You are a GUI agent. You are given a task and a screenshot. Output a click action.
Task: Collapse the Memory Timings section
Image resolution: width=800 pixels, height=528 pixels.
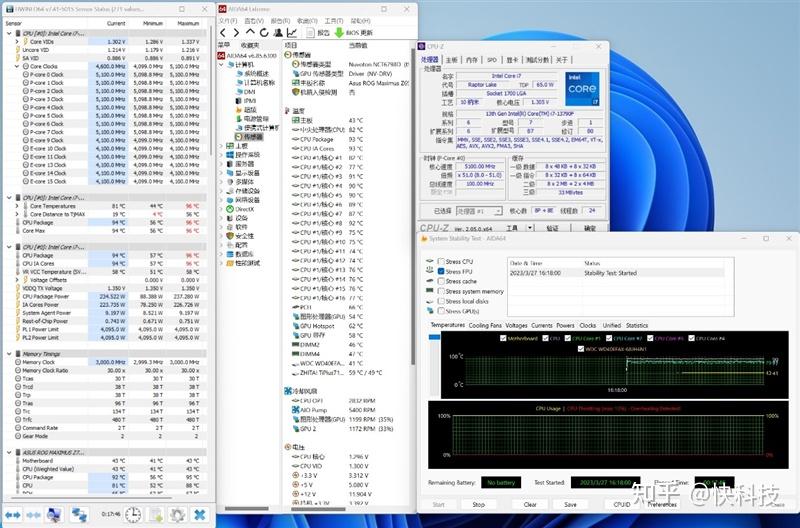(9, 354)
